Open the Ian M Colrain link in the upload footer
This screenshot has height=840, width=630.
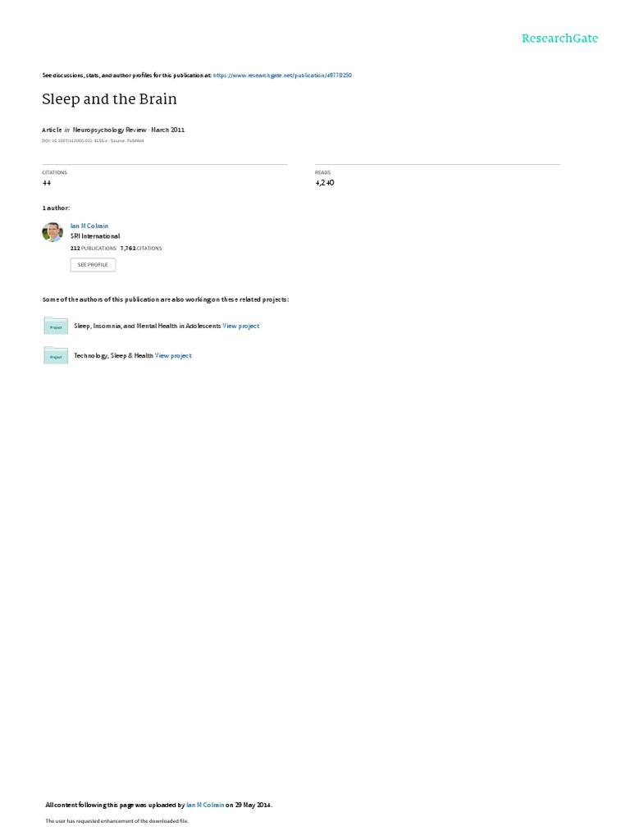pos(205,805)
